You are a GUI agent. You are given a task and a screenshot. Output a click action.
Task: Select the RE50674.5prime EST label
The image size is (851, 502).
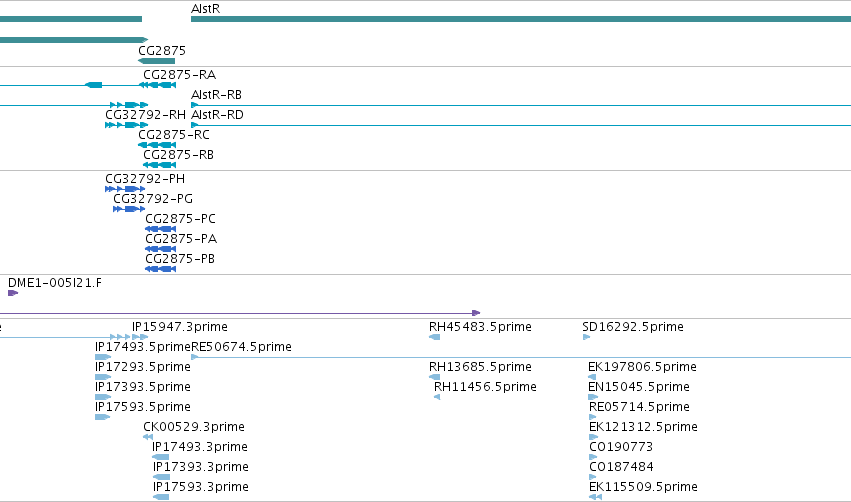tap(242, 347)
